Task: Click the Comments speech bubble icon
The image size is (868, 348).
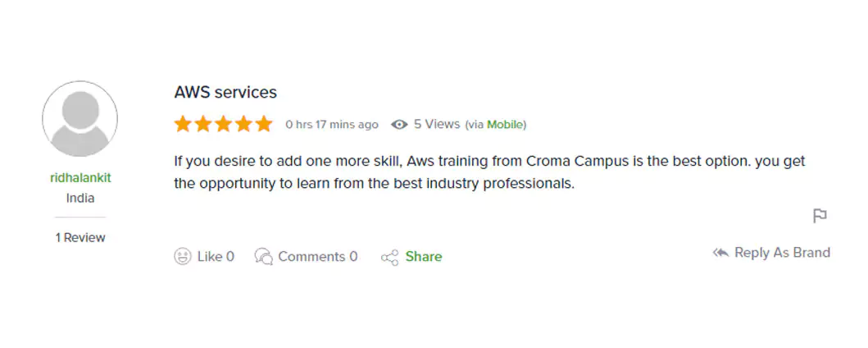Action: click(x=263, y=256)
